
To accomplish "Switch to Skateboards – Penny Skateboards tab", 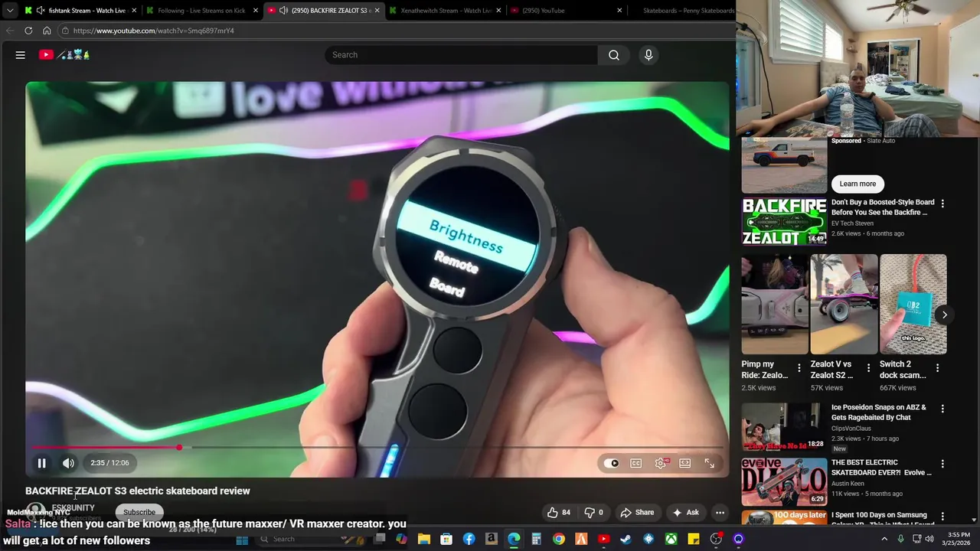I will 688,11.
